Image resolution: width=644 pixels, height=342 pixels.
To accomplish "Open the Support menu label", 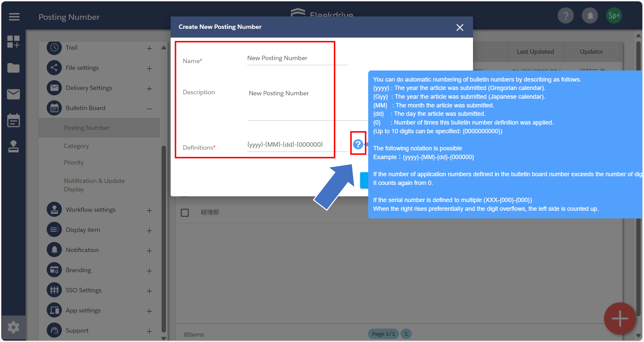I will point(77,330).
